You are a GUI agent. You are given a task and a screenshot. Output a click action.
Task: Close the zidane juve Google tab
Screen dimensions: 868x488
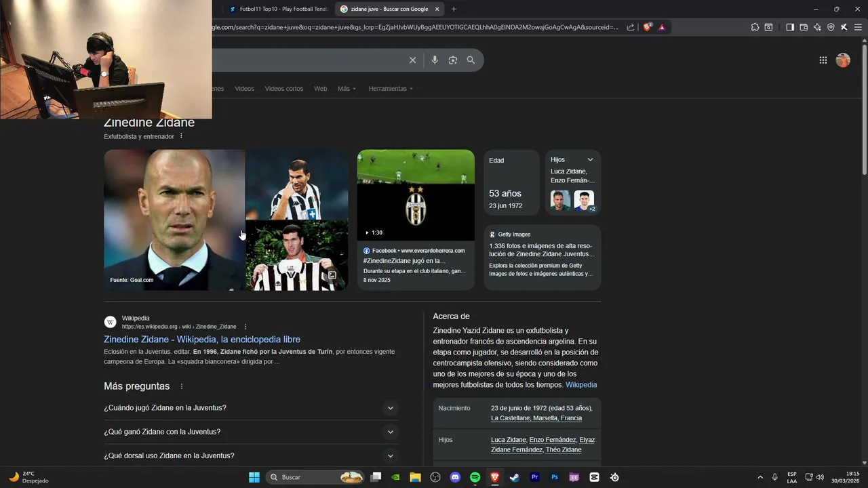(437, 9)
